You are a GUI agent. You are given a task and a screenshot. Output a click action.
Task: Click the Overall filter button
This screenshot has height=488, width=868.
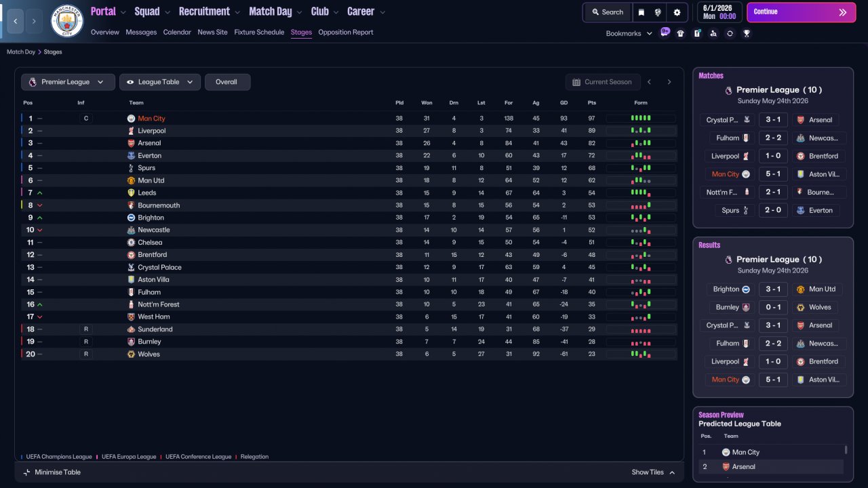click(x=227, y=82)
